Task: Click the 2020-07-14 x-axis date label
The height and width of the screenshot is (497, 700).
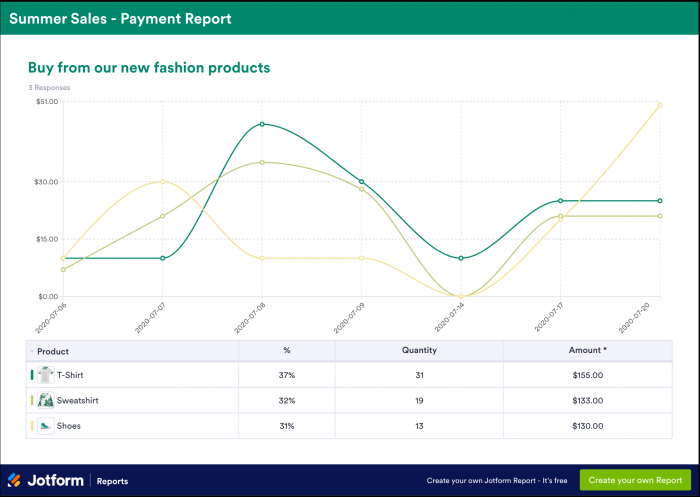Action: point(449,317)
